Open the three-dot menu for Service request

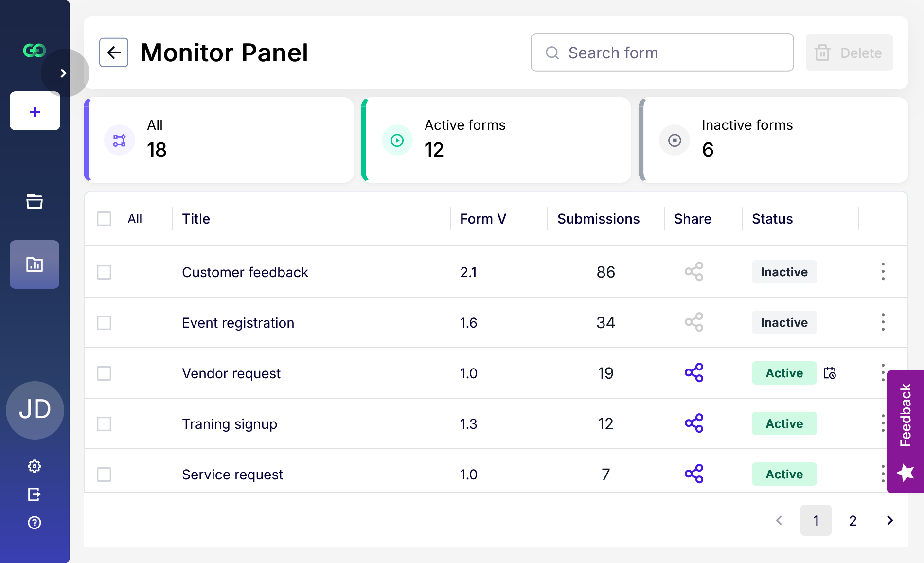[883, 474]
